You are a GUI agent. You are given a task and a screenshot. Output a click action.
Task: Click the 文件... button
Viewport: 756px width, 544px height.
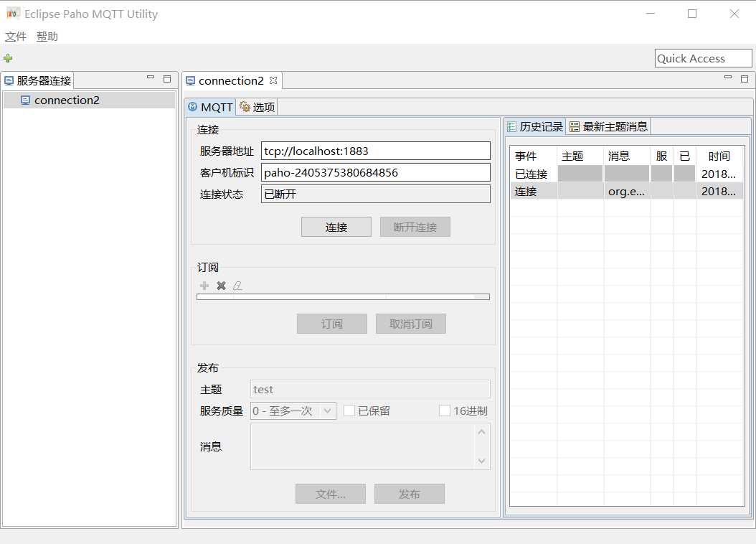[x=330, y=494]
